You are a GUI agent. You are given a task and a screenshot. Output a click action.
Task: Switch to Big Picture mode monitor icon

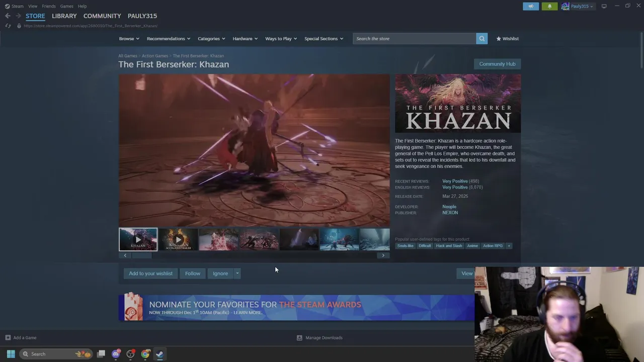pos(604,6)
